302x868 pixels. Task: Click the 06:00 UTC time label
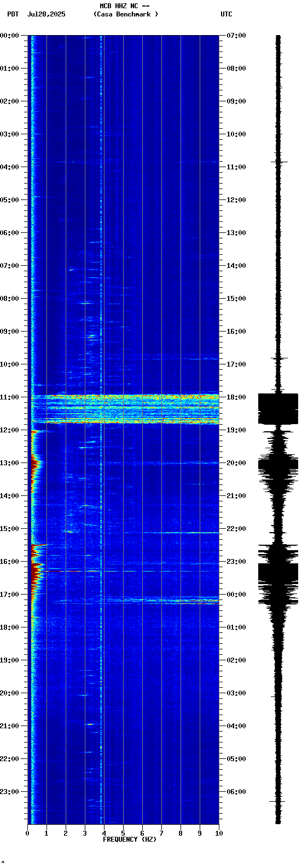coord(236,792)
